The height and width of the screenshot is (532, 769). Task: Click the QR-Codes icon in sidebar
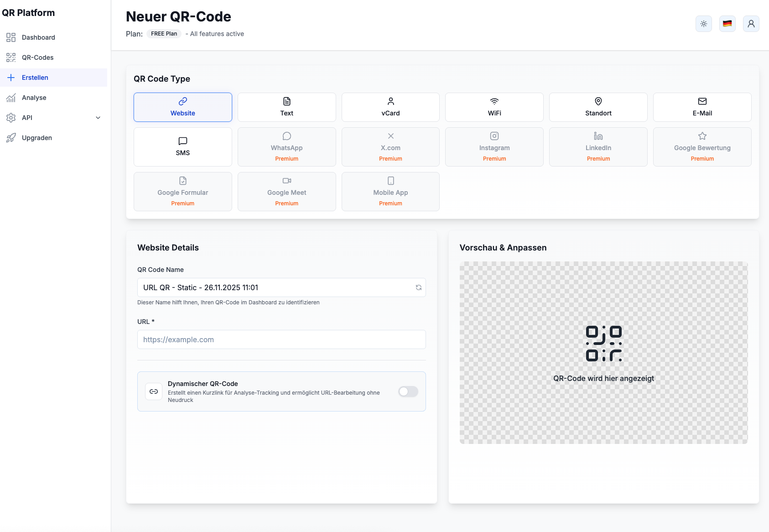(11, 57)
